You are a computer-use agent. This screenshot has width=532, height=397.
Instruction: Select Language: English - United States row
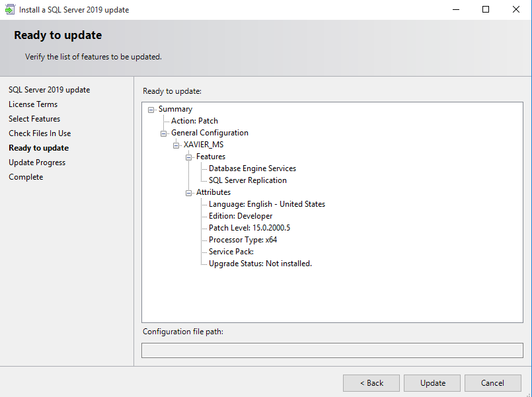pyautogui.click(x=267, y=204)
